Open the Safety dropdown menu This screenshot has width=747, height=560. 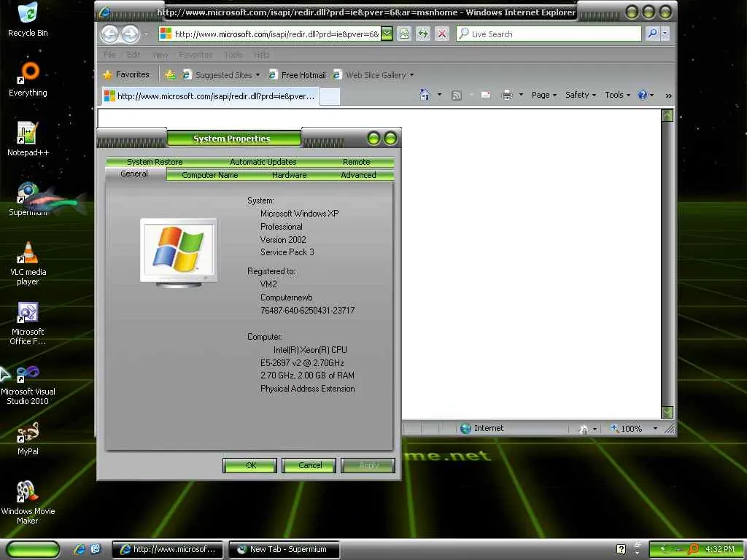[581, 95]
